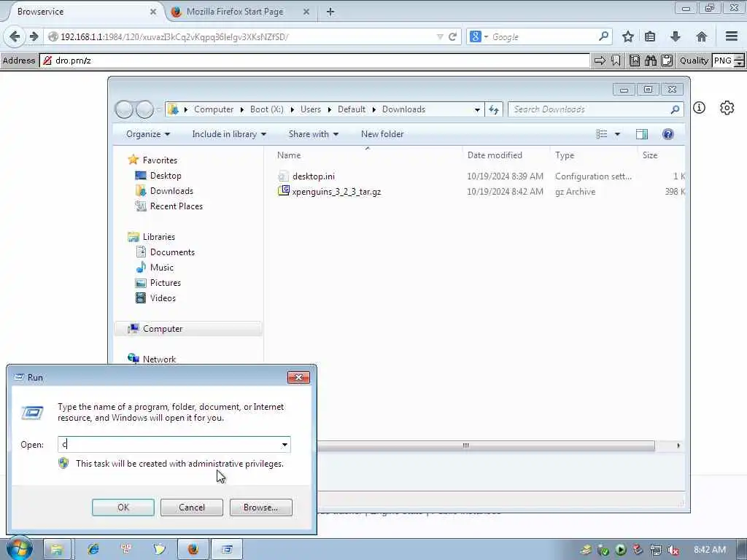Toggle the Explorer preview pane icon
Screen dimensions: 747x560
click(642, 134)
